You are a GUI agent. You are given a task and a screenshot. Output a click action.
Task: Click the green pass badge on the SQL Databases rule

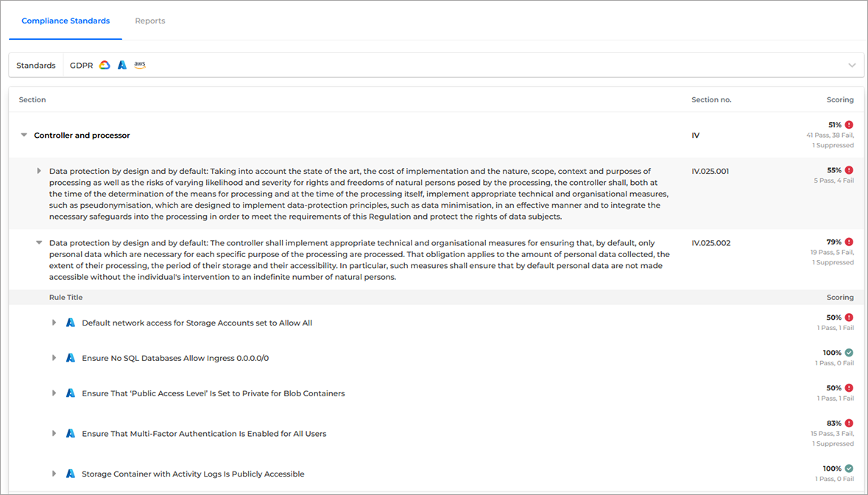click(848, 352)
